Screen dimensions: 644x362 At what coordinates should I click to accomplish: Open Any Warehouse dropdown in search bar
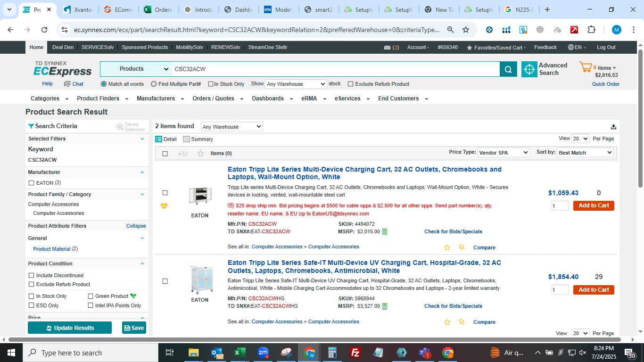[x=296, y=84]
